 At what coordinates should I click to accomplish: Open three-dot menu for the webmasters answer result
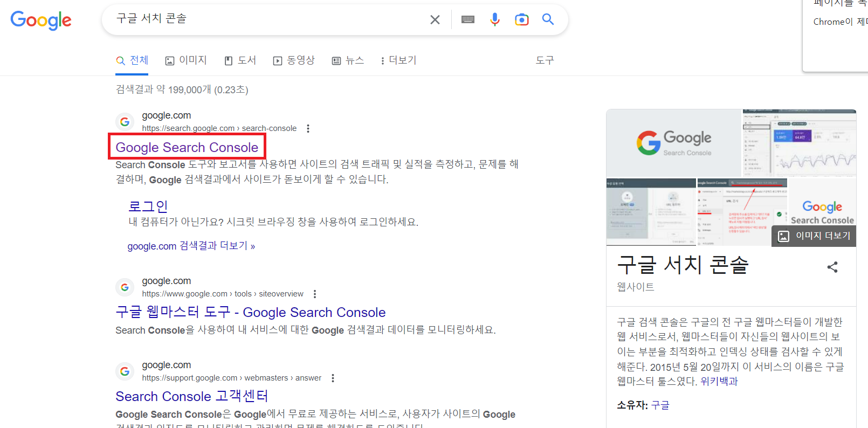tap(333, 378)
